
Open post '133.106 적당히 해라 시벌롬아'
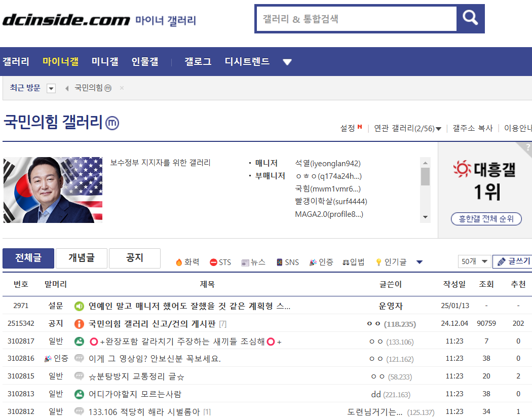pyautogui.click(x=144, y=411)
